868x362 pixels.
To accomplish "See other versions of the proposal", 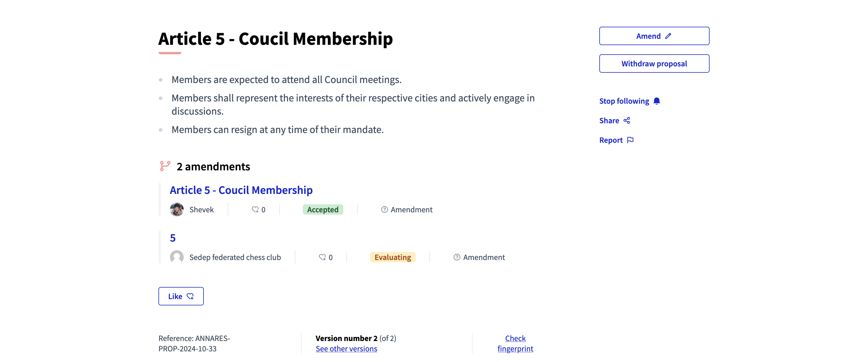I will tap(346, 348).
